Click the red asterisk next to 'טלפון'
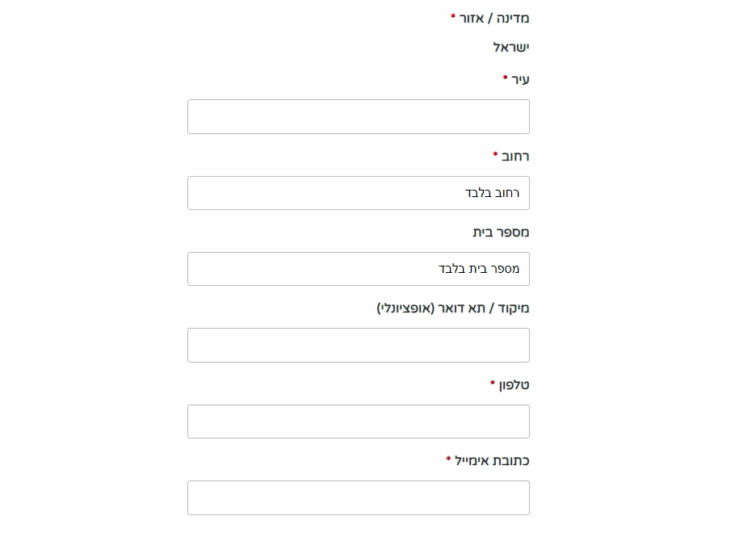756x541 pixels. point(493,384)
